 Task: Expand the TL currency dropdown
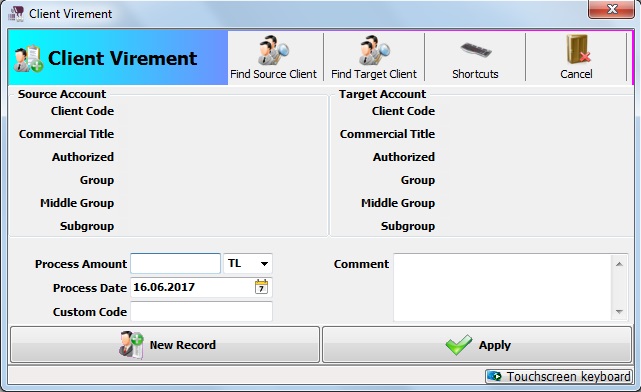click(264, 264)
